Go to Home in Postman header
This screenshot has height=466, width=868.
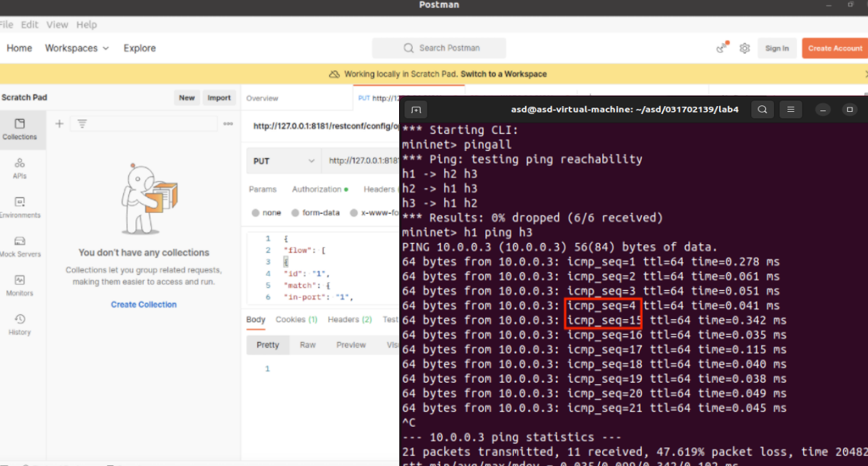point(19,48)
